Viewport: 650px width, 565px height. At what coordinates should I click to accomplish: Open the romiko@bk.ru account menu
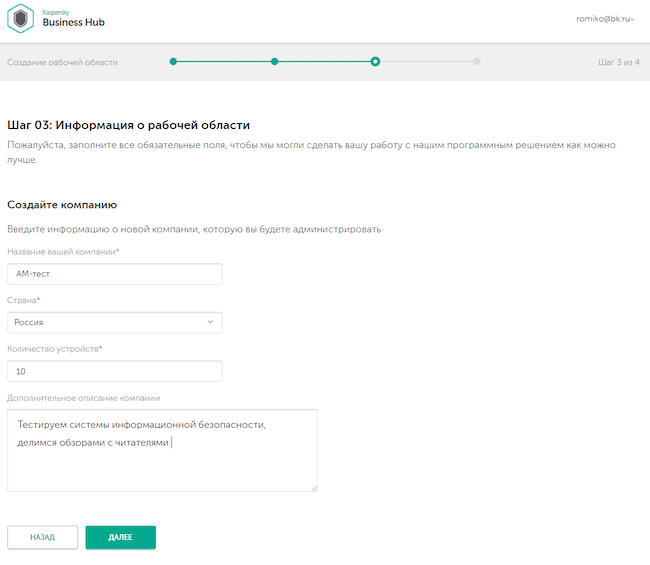605,19
